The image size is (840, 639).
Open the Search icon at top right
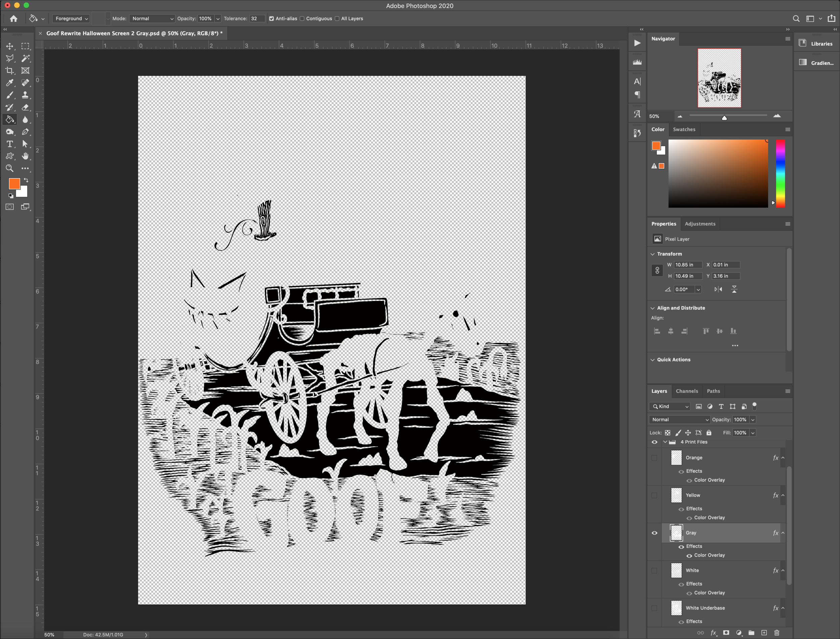pos(796,18)
